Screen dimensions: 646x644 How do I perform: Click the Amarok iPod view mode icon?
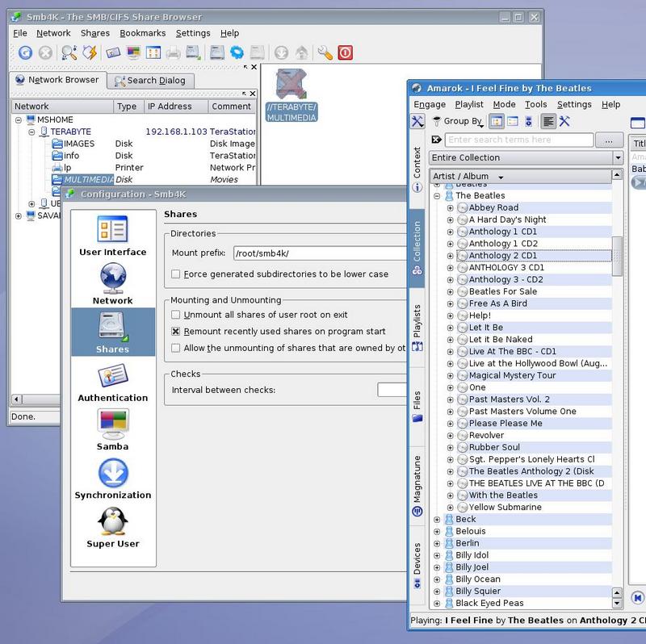coord(529,122)
